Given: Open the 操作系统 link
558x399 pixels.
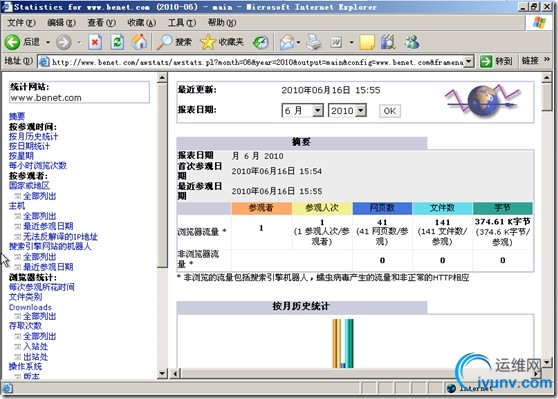Looking at the screenshot, I should pos(25,366).
